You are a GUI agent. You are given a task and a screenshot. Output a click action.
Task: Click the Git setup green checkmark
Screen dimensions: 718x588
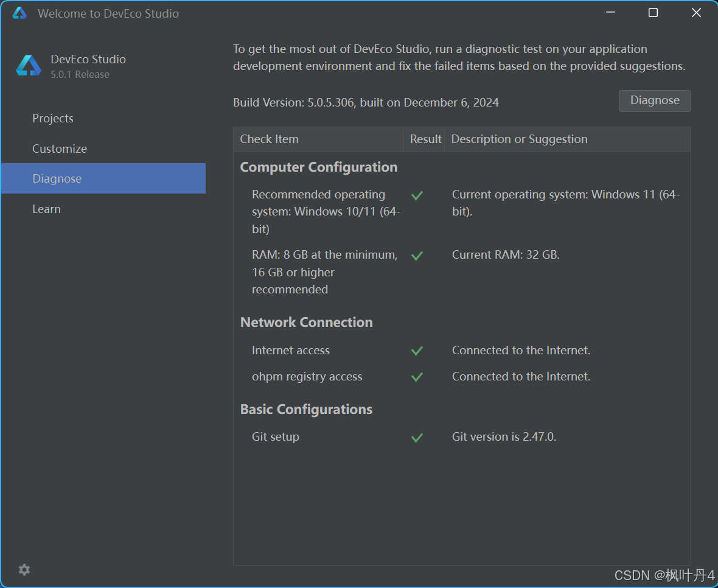click(x=417, y=437)
